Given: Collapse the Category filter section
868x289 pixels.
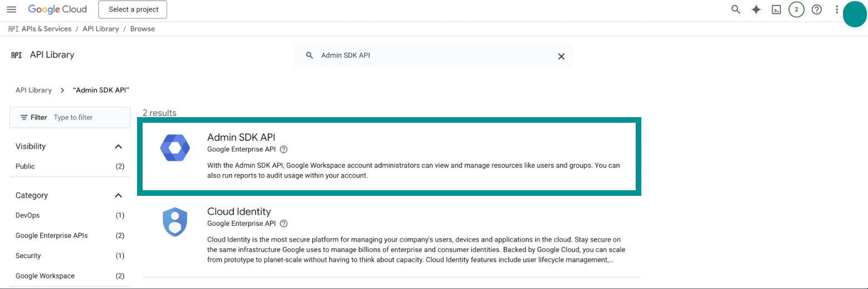Looking at the screenshot, I should 118,195.
